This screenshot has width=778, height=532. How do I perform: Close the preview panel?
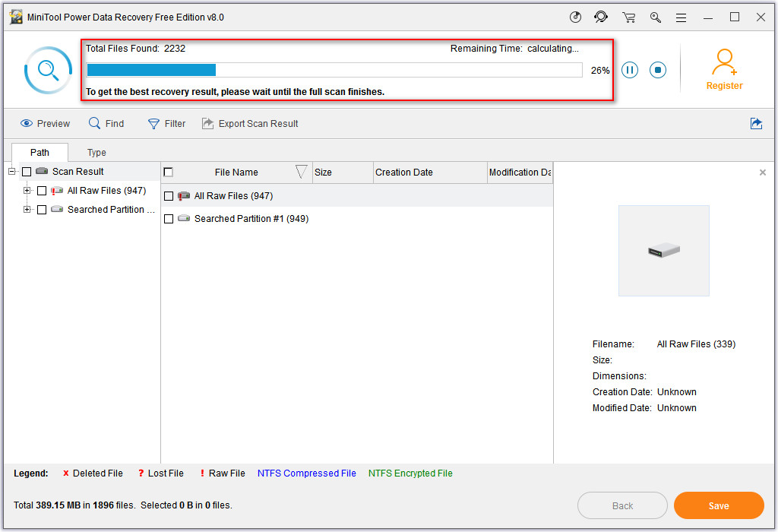coord(763,173)
